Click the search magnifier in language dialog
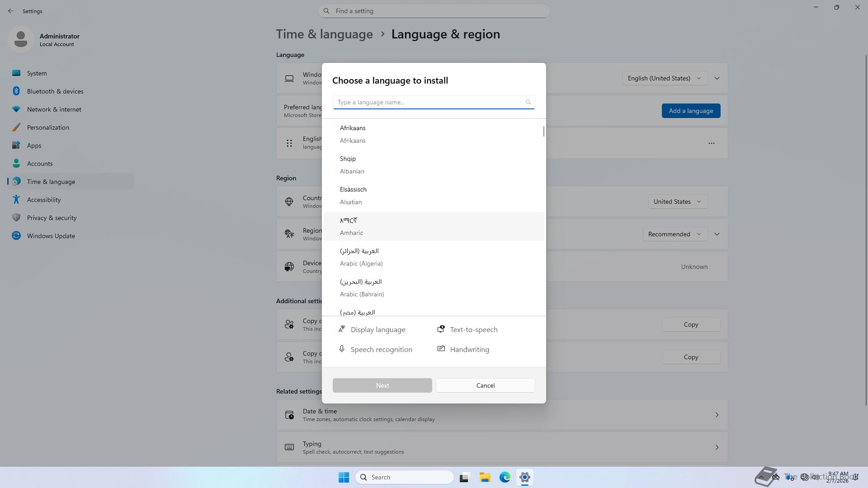Viewport: 868px width, 488px height. [528, 102]
